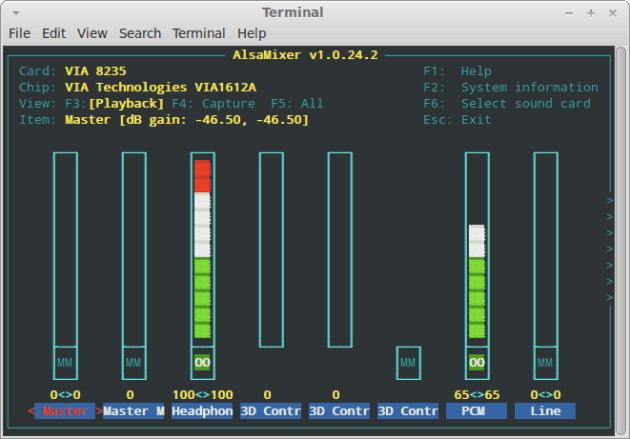The image size is (630, 439).
Task: Open the Terminal menu
Action: pyautogui.click(x=199, y=33)
